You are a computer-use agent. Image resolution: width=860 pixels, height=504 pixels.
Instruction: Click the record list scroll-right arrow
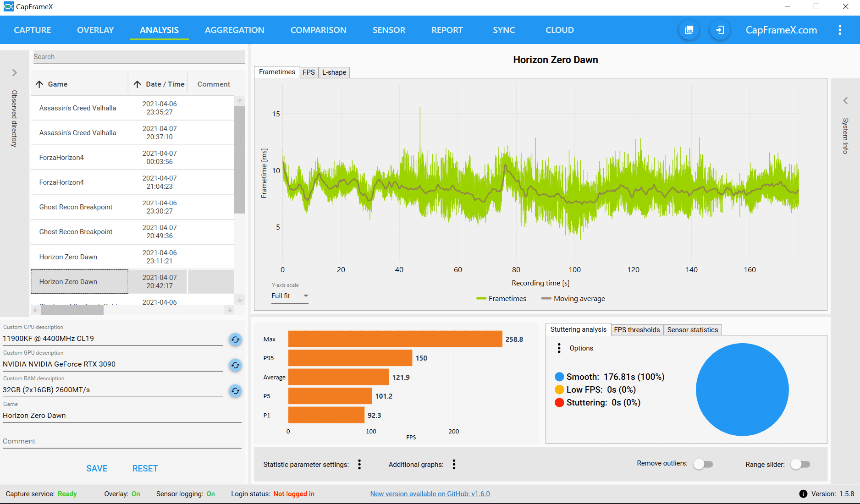pos(230,310)
